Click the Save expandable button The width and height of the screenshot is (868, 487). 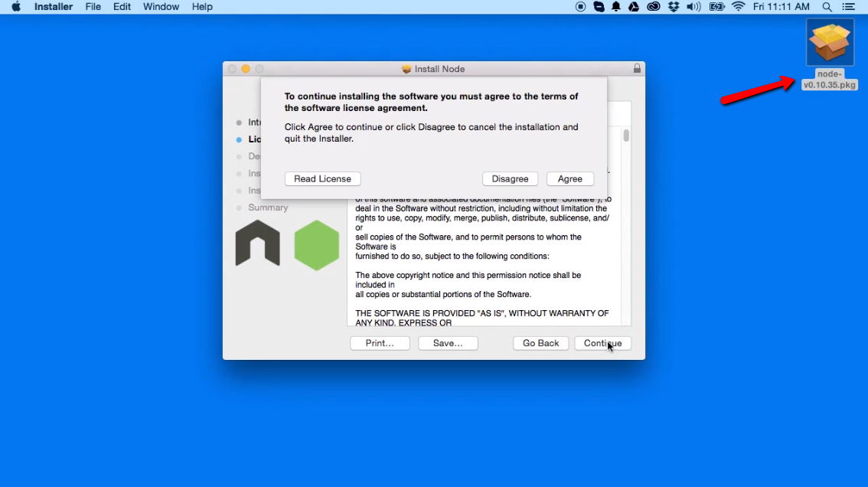click(x=448, y=343)
